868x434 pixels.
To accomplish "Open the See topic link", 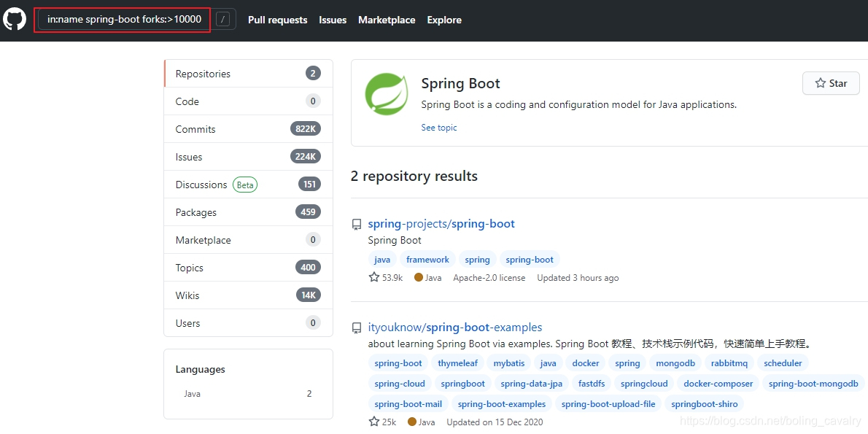I will (x=439, y=128).
